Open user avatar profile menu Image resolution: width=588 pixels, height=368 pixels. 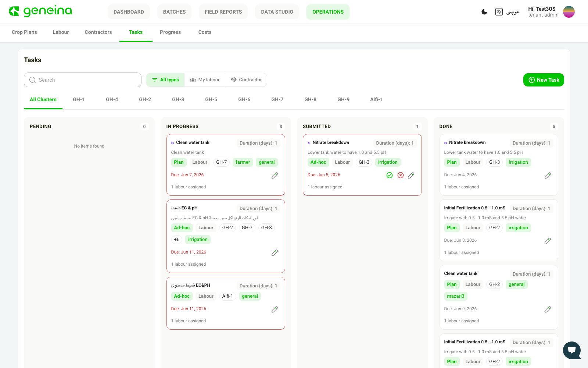(569, 12)
